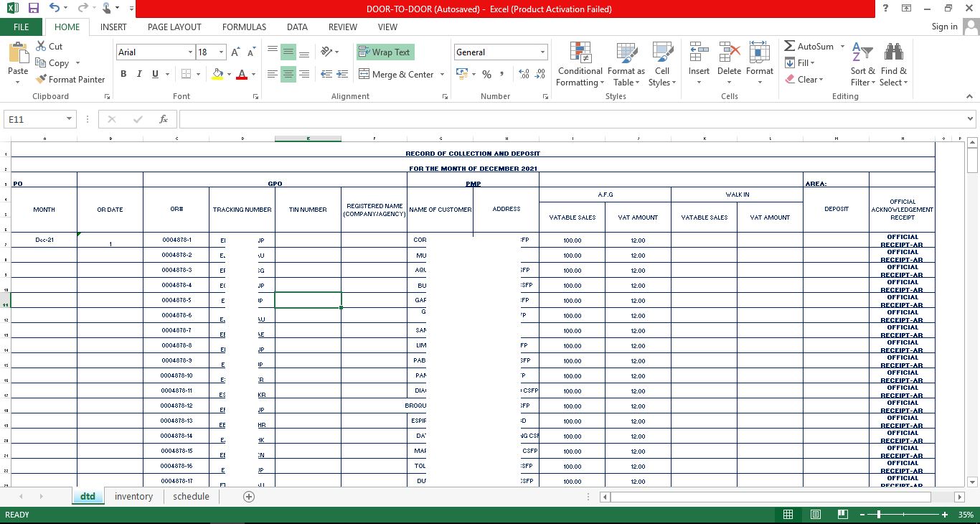Viewport: 980px width, 524px height.
Task: Apply comma style number format
Action: tap(501, 74)
